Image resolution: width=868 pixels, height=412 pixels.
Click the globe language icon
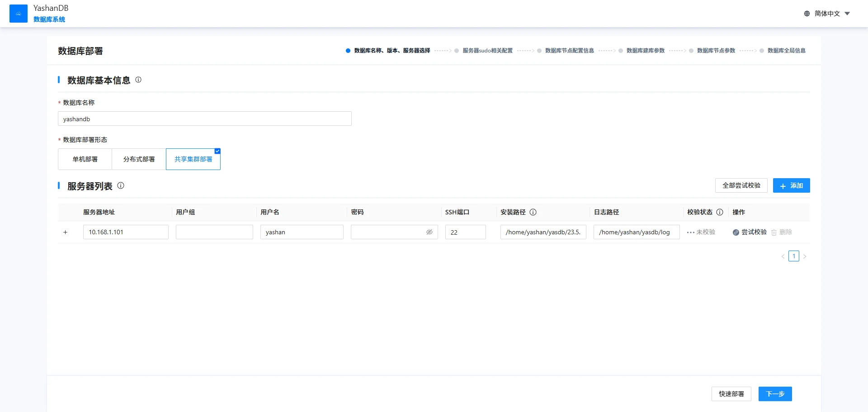(x=807, y=14)
